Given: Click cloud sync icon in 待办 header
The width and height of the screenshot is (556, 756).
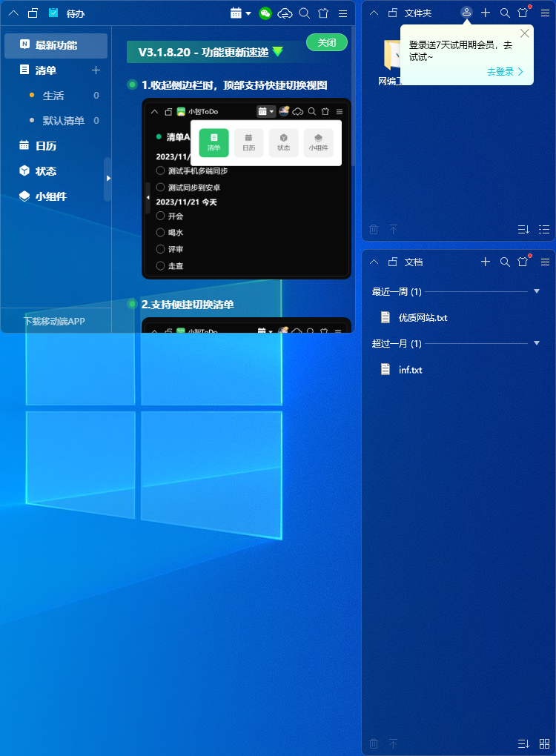Looking at the screenshot, I should (x=285, y=13).
